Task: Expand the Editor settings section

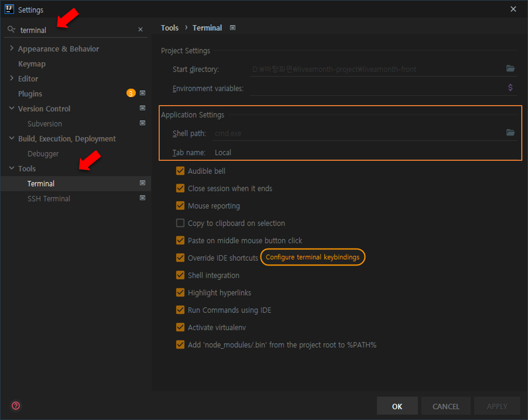Action: click(x=11, y=78)
